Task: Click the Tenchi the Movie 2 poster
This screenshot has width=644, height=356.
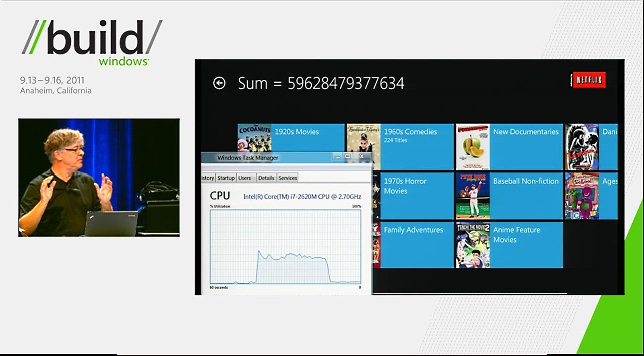Action: point(473,245)
